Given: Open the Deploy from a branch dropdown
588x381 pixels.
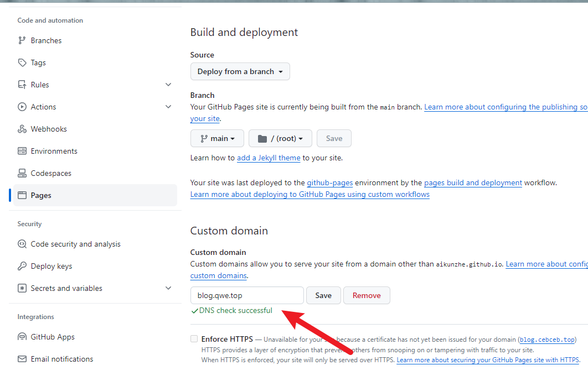Looking at the screenshot, I should tap(240, 71).
